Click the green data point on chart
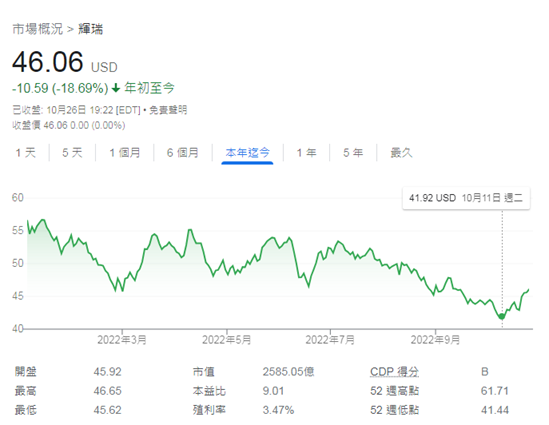Screen dimensions: 549x425 pyautogui.click(x=502, y=316)
